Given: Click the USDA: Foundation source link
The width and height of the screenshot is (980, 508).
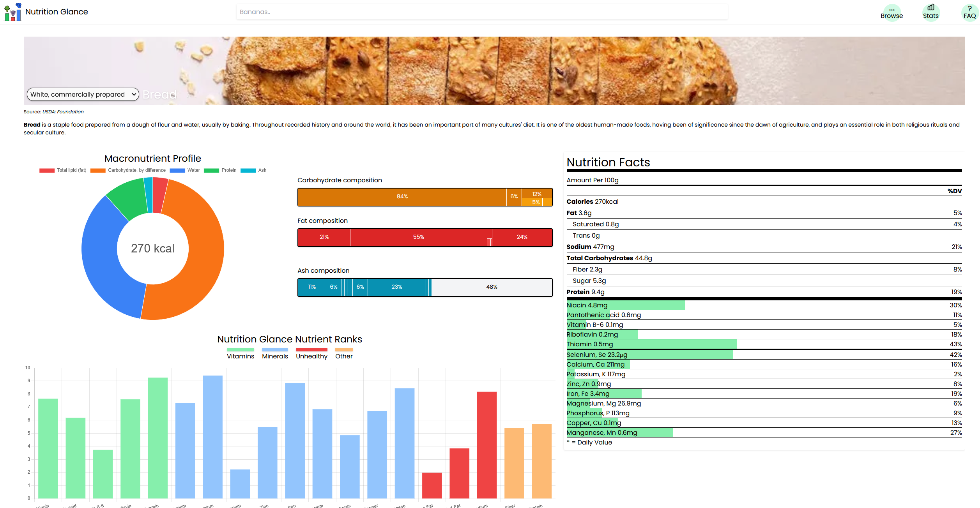Looking at the screenshot, I should [62, 112].
